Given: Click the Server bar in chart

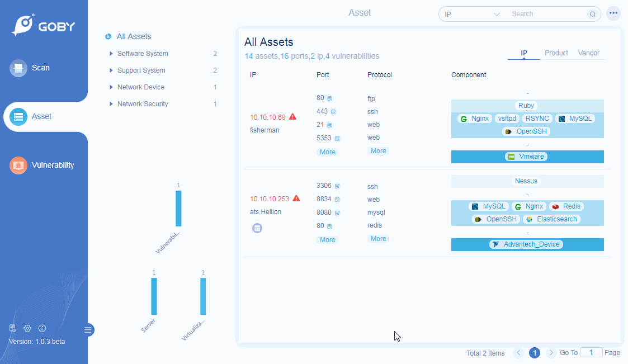Looking at the screenshot, I should click(154, 296).
